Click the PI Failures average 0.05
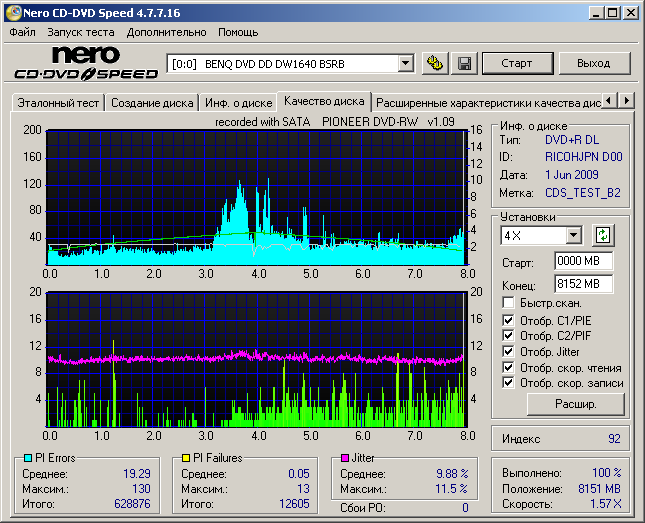645x523 pixels. [299, 474]
